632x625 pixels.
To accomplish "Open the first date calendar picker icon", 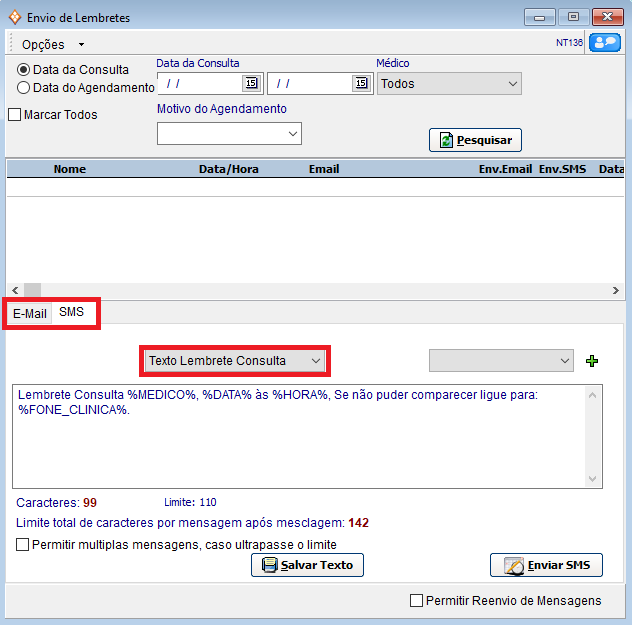I will (251, 84).
